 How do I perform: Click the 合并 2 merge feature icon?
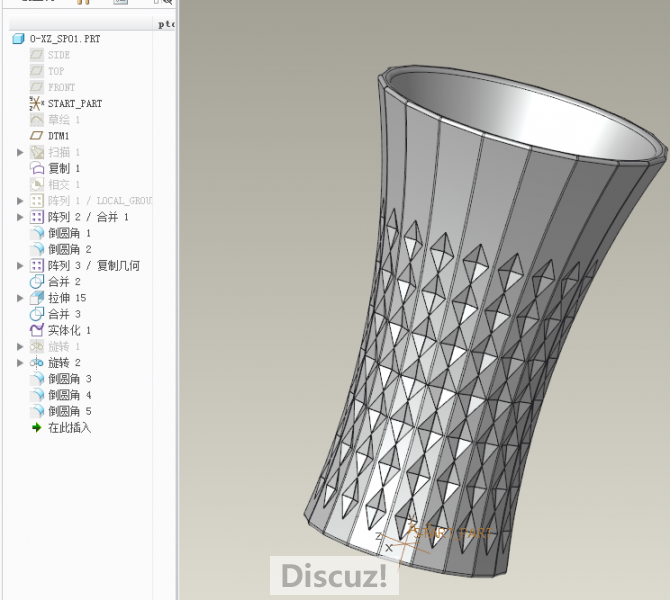(37, 282)
